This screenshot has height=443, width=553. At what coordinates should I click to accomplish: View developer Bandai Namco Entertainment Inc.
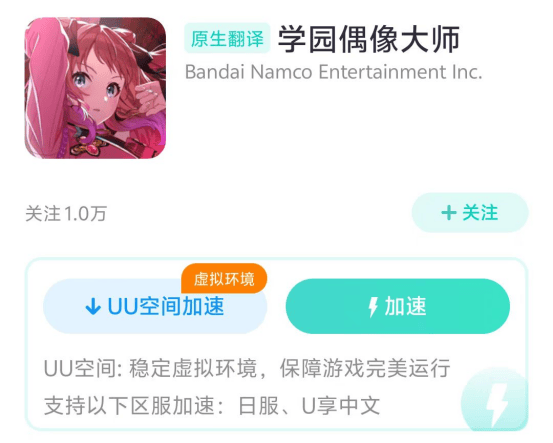tap(334, 72)
